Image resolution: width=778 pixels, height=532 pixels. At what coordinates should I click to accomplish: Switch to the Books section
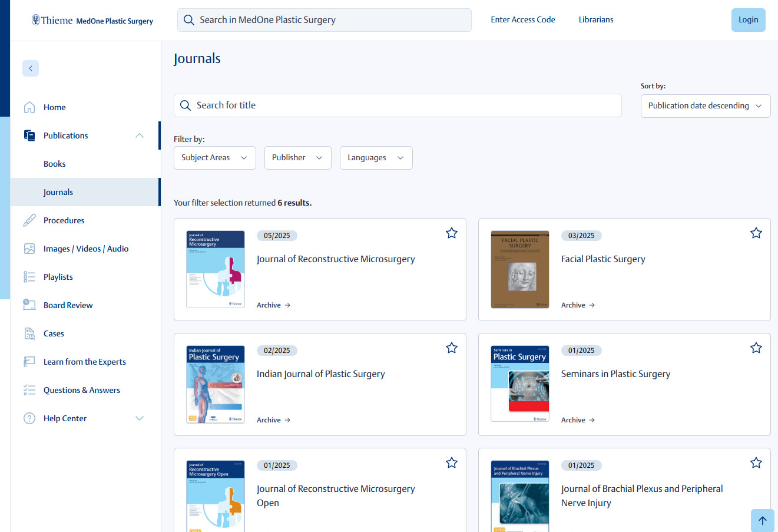(x=54, y=163)
